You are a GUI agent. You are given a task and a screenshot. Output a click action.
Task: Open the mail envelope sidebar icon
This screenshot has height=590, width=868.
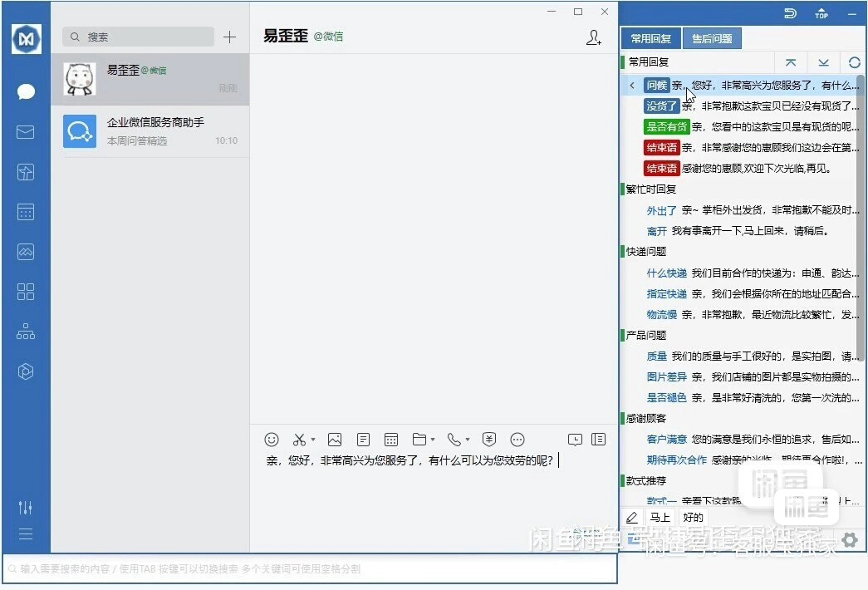point(26,132)
